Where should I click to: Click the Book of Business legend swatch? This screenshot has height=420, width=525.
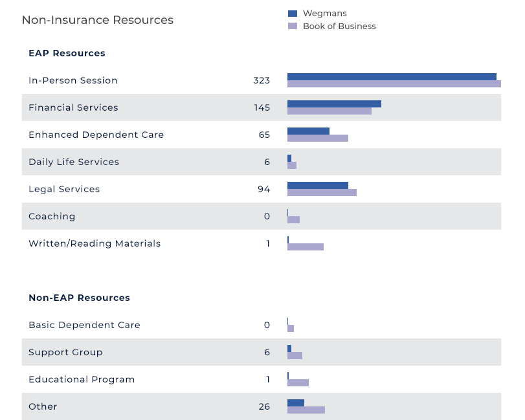point(292,27)
